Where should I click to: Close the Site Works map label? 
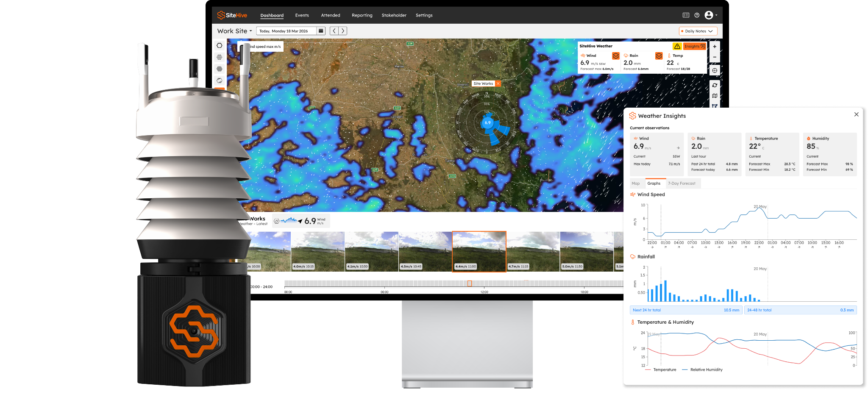[x=498, y=83]
